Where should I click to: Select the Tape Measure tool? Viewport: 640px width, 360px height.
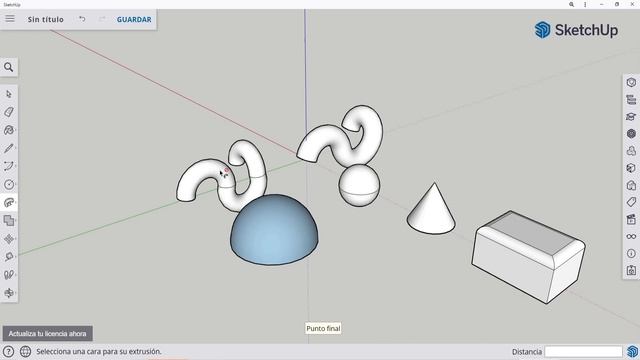point(9,257)
